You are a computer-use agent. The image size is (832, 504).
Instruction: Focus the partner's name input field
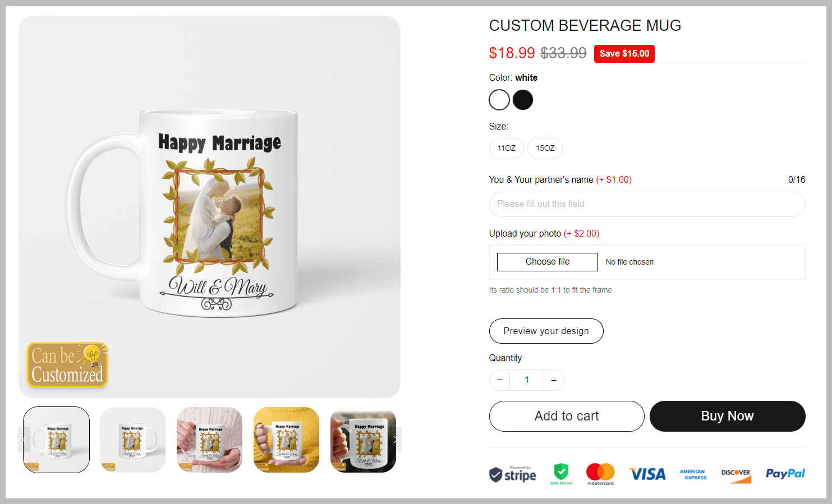[647, 204]
